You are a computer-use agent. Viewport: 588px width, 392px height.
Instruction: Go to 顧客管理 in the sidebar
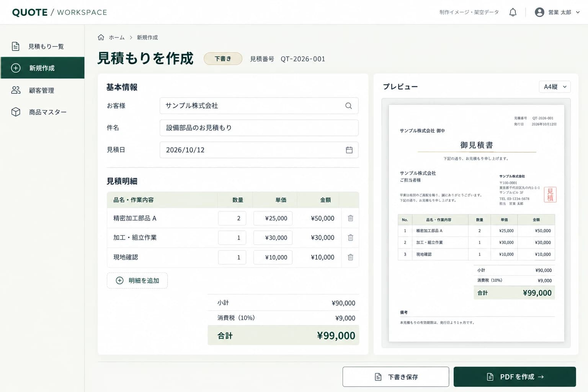click(42, 90)
